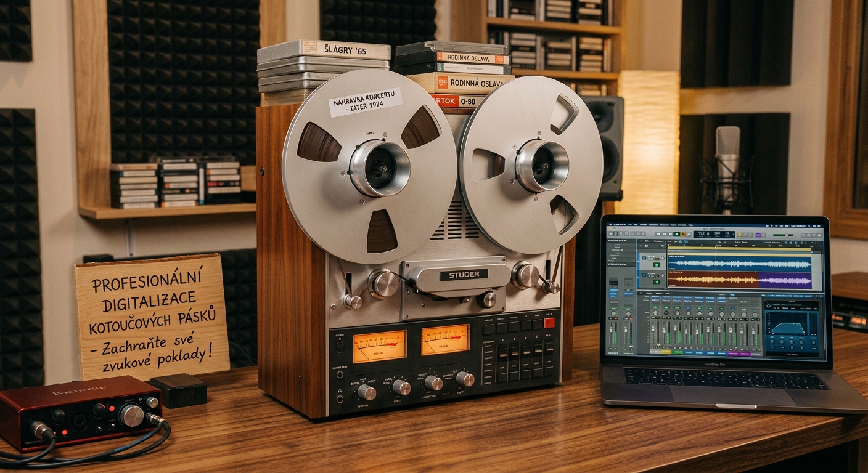Click the LCD time display in DAW toolbar
The image size is (868, 473).
[x=714, y=234]
